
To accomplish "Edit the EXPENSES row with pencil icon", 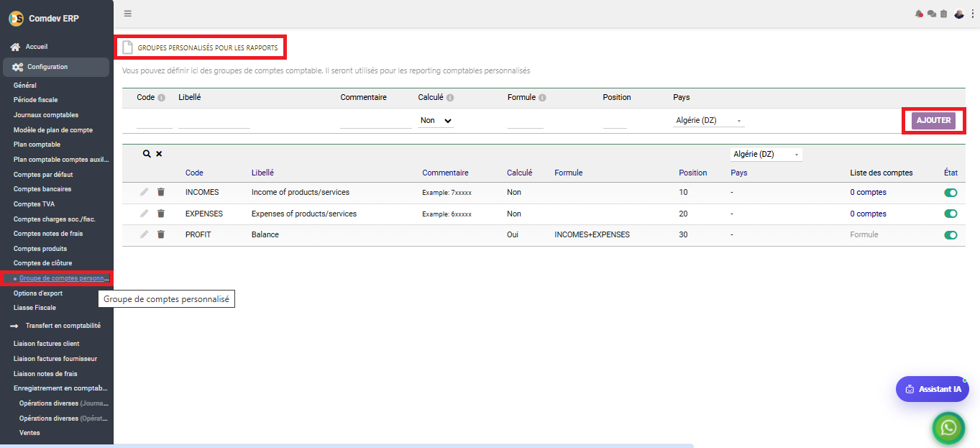I will tap(145, 214).
